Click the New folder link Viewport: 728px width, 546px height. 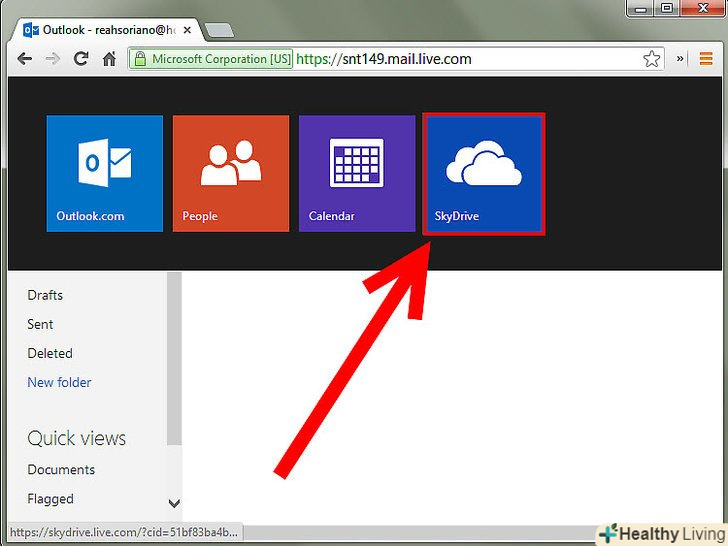59,383
